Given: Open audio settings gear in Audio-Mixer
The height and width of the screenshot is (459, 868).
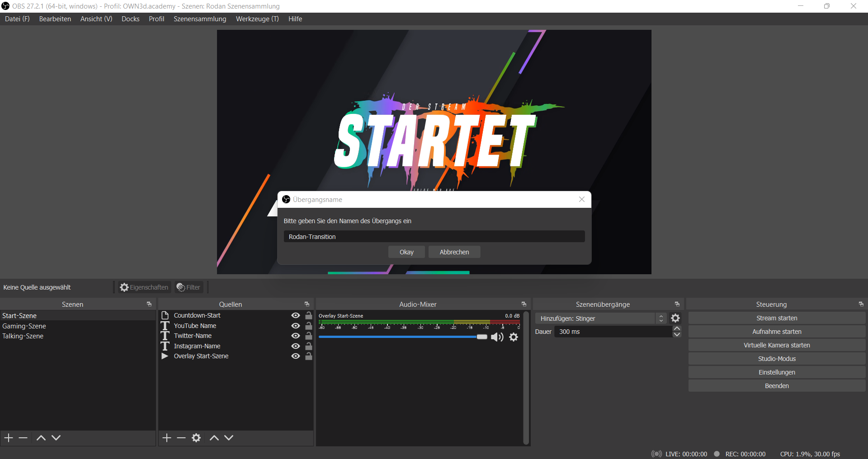Looking at the screenshot, I should (x=514, y=337).
